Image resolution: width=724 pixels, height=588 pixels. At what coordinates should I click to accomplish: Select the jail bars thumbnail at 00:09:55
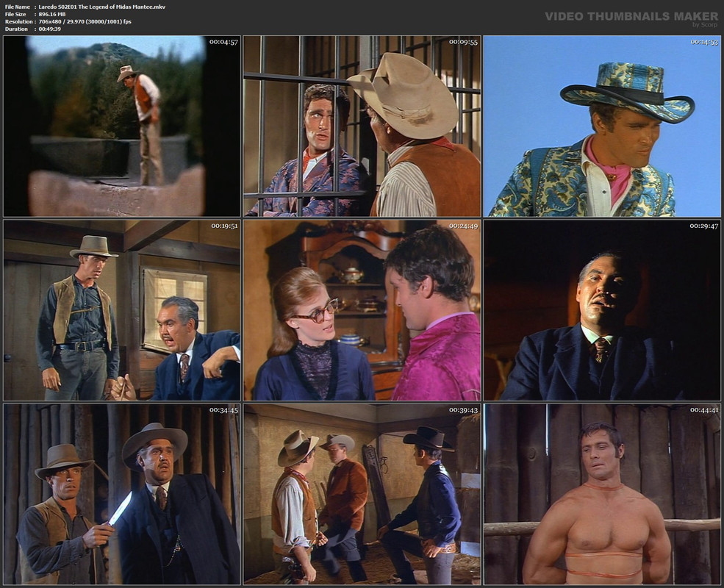[362, 126]
